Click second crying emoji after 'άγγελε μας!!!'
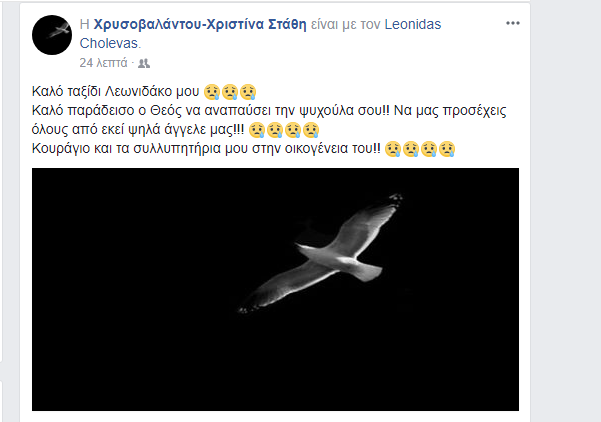601x422 pixels. pos(275,130)
